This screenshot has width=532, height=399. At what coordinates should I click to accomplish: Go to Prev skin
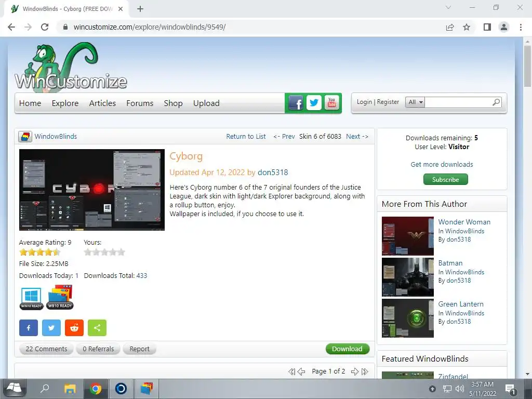pyautogui.click(x=284, y=137)
